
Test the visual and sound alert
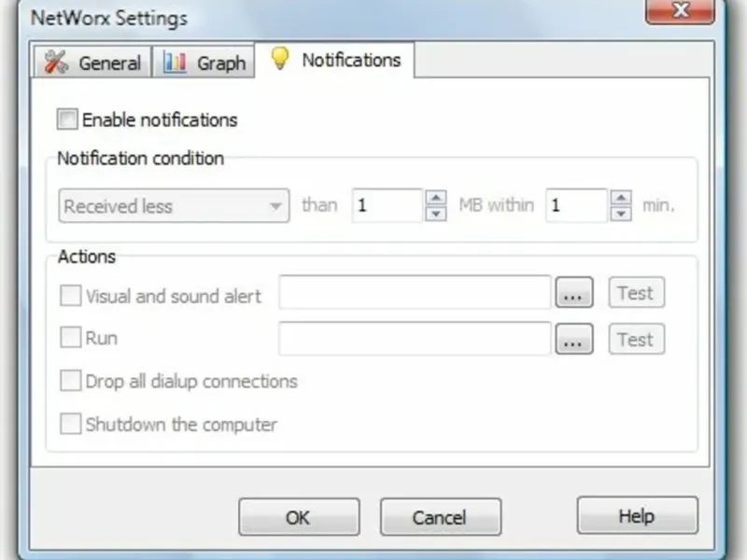[636, 292]
